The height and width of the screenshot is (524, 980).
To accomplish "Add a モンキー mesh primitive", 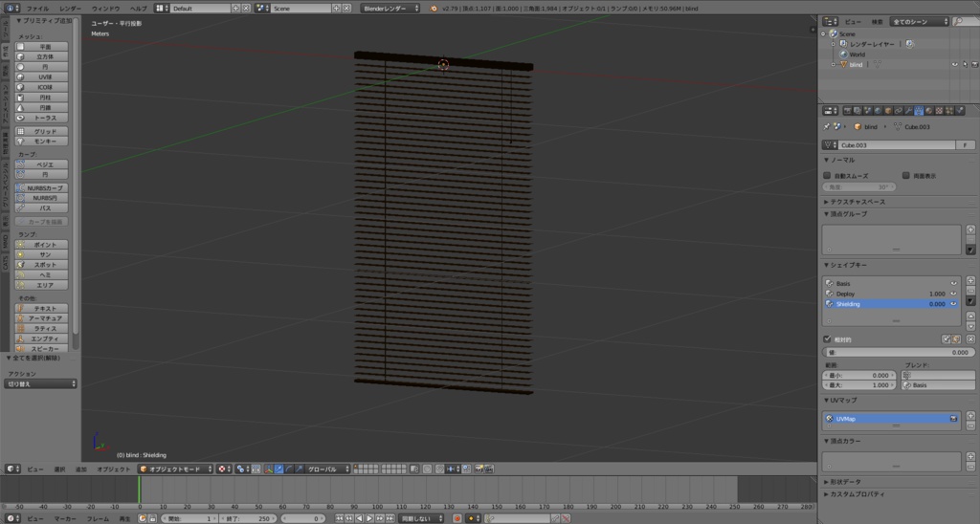I will pyautogui.click(x=41, y=142).
